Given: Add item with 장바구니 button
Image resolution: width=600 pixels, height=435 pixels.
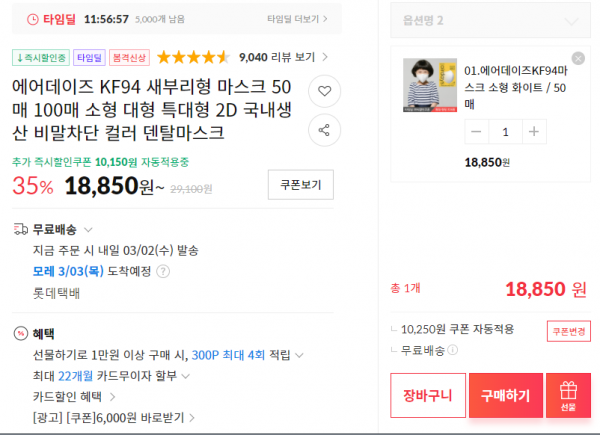Looking at the screenshot, I should pyautogui.click(x=428, y=395).
